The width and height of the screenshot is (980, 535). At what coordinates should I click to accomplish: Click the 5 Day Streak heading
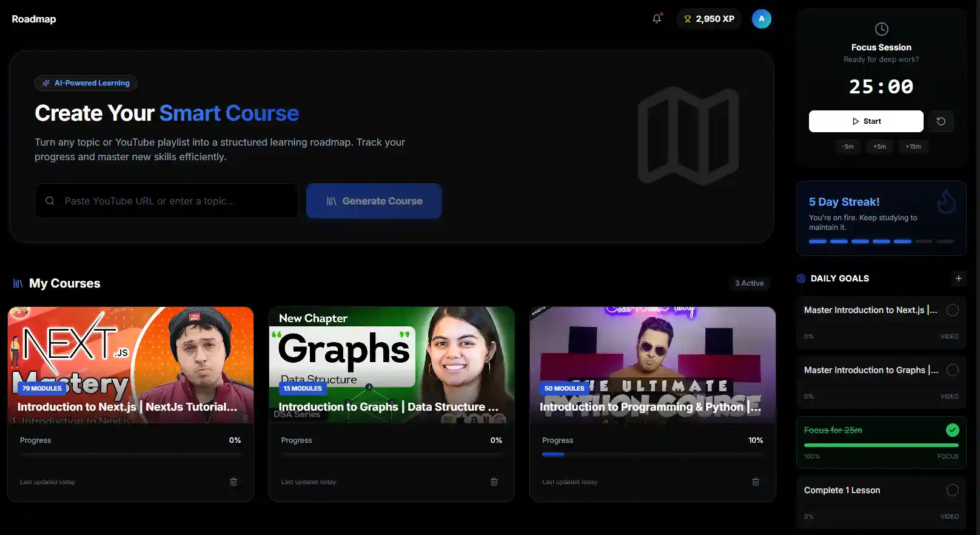844,202
